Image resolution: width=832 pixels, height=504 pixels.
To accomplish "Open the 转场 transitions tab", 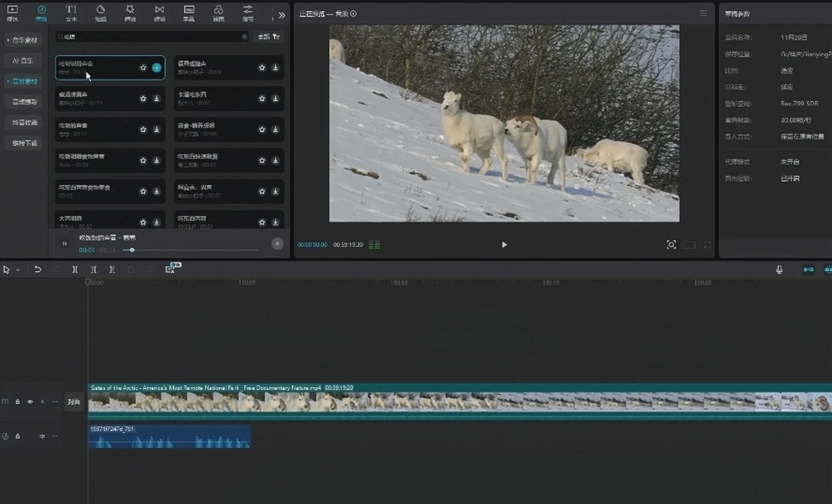I will (x=160, y=13).
